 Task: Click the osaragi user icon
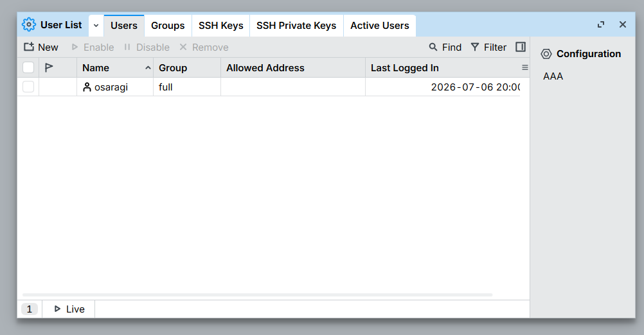tap(87, 87)
